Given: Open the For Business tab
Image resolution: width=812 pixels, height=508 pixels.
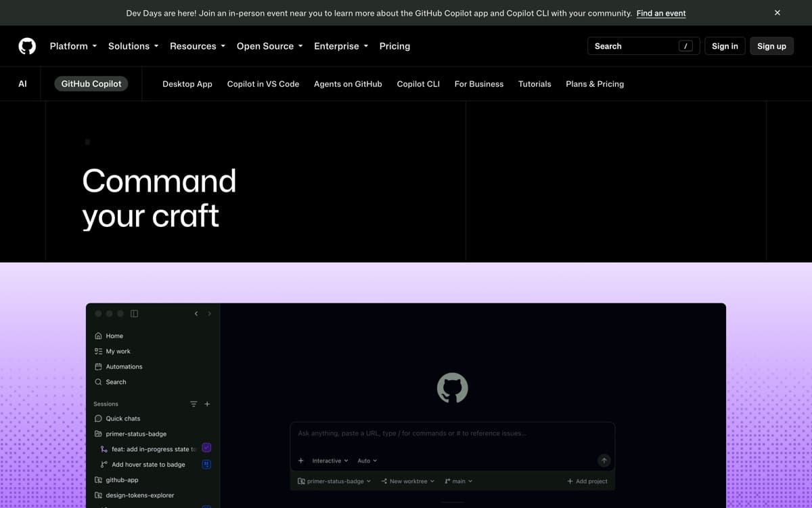Looking at the screenshot, I should pyautogui.click(x=479, y=84).
